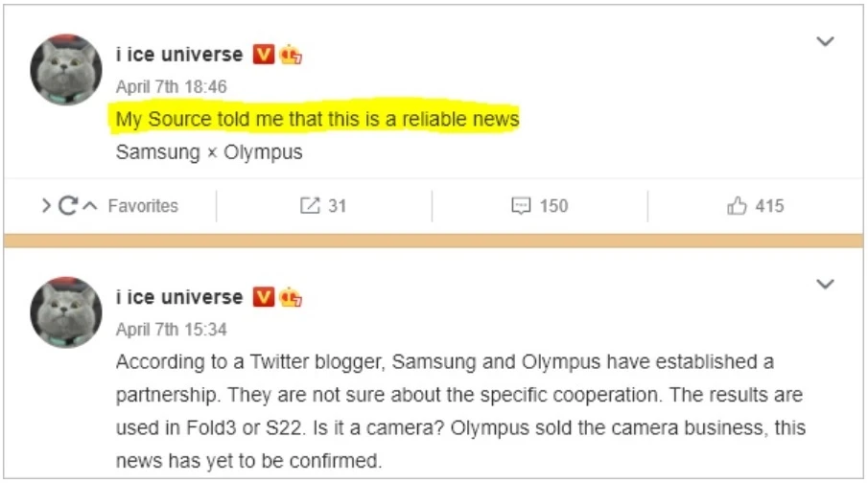868x483 pixels.
Task: Open 'i ice universe' profile in the 18:46 post
Action: (179, 55)
